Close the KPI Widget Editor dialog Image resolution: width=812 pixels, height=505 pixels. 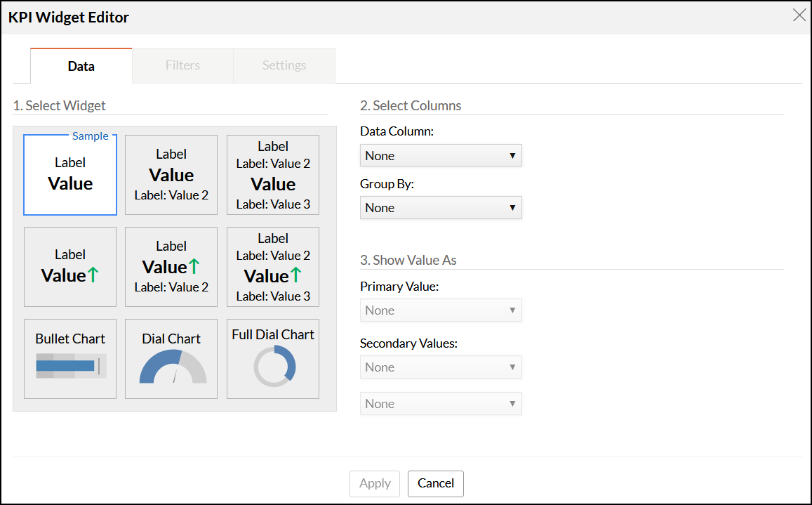tap(799, 15)
